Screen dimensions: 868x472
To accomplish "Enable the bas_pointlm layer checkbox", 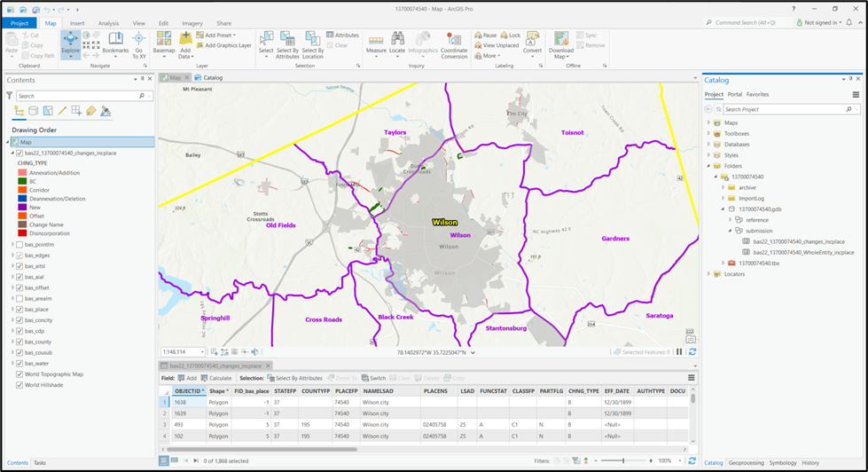I will pyautogui.click(x=20, y=244).
